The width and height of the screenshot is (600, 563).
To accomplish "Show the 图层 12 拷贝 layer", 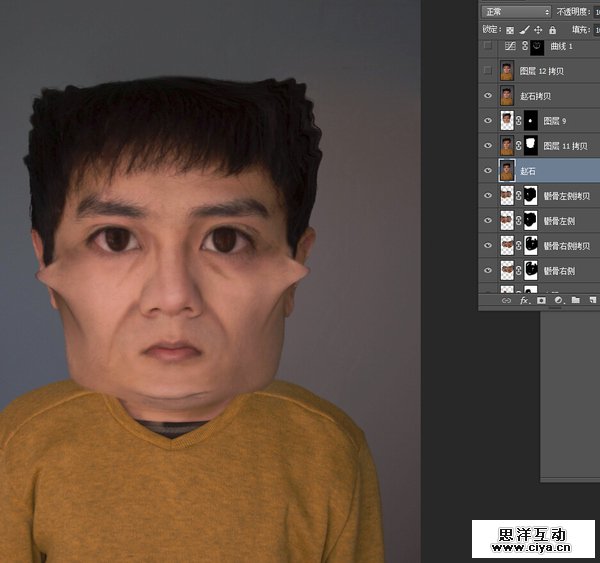I will [488, 71].
